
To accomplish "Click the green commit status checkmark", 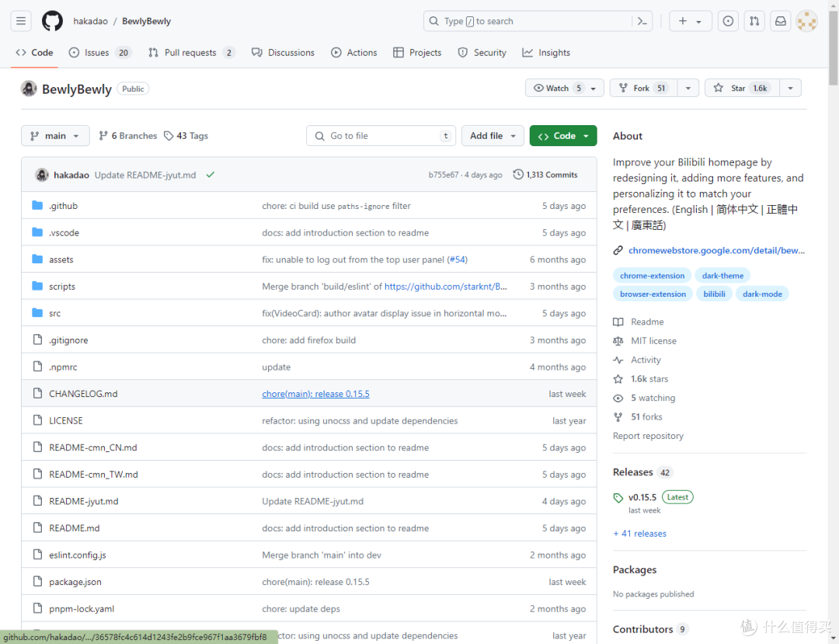I will [211, 174].
